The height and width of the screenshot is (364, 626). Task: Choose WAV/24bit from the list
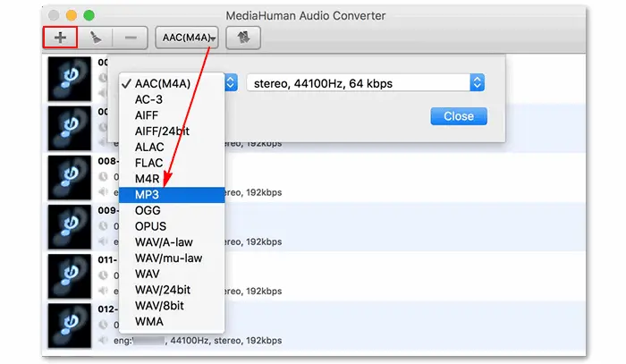pyautogui.click(x=163, y=290)
